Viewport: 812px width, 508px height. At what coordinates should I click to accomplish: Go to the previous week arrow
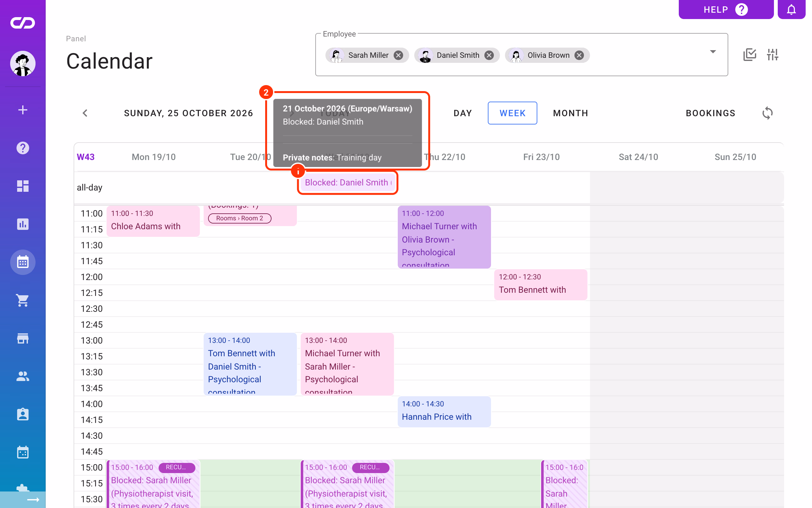coord(85,113)
